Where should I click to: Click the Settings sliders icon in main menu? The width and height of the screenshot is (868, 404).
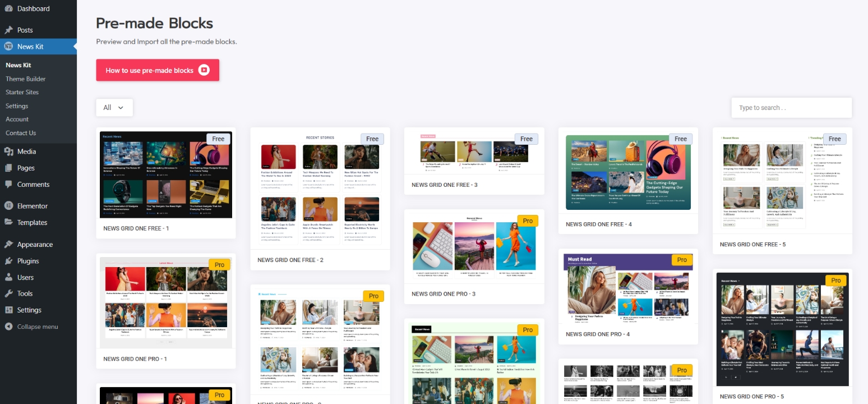pos(9,310)
